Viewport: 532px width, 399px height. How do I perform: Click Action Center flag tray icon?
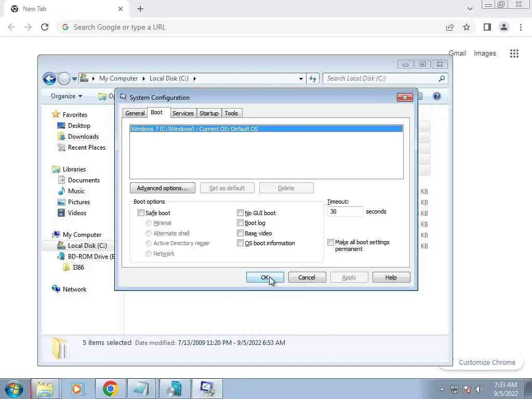click(467, 389)
